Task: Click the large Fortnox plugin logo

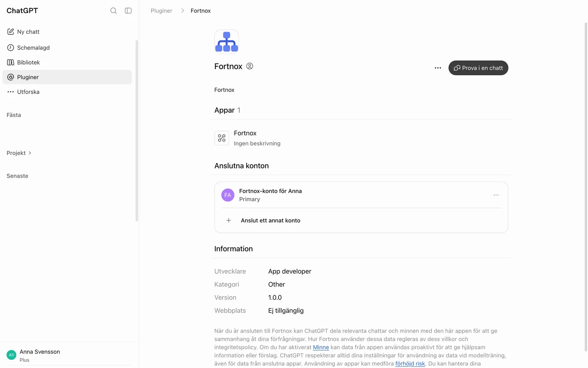Action: (x=227, y=42)
